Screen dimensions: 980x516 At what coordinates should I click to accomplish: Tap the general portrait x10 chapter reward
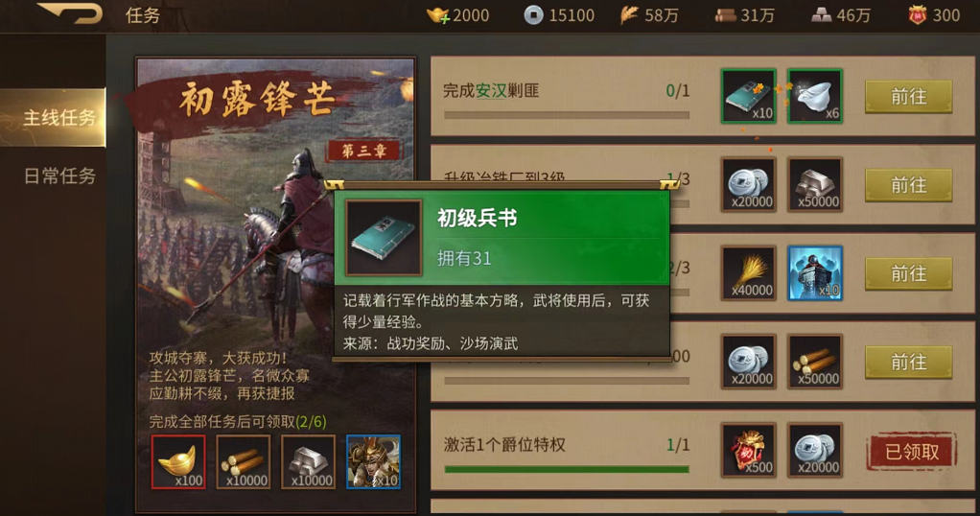[373, 461]
